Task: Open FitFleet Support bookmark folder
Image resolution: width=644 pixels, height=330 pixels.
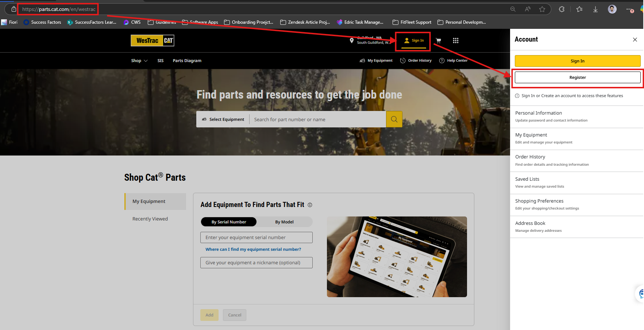Action: 412,22
